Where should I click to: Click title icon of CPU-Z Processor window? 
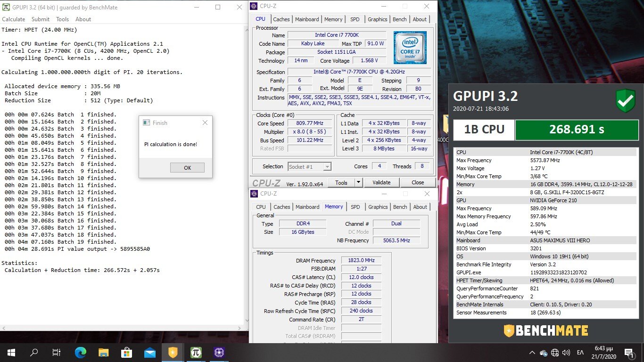pos(254,7)
